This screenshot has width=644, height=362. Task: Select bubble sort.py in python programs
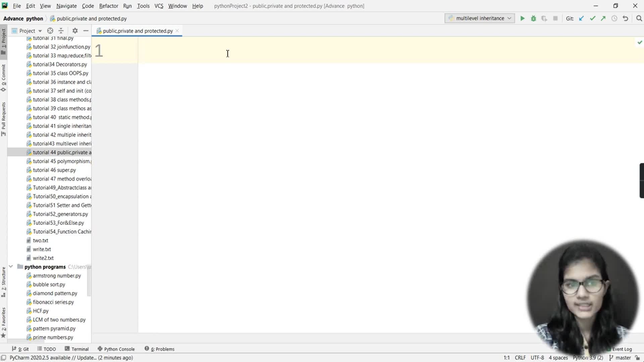pos(46,284)
